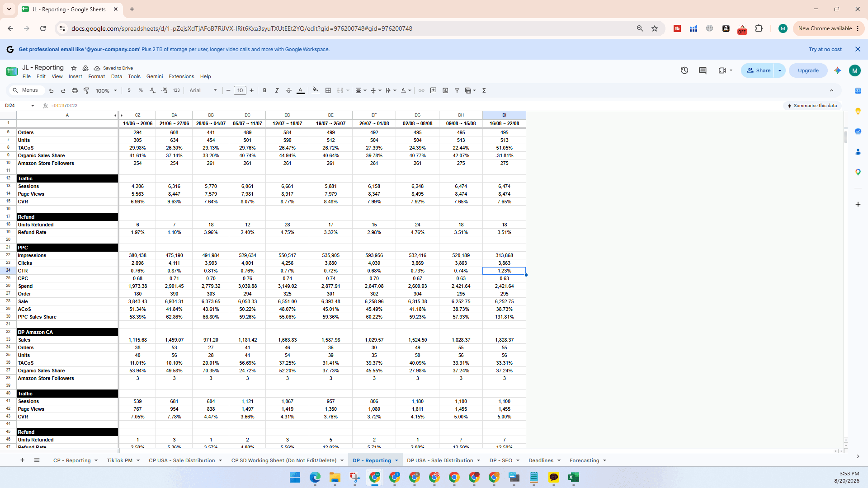This screenshot has width=868, height=488.
Task: Apply percent format icon
Action: pyautogui.click(x=141, y=90)
